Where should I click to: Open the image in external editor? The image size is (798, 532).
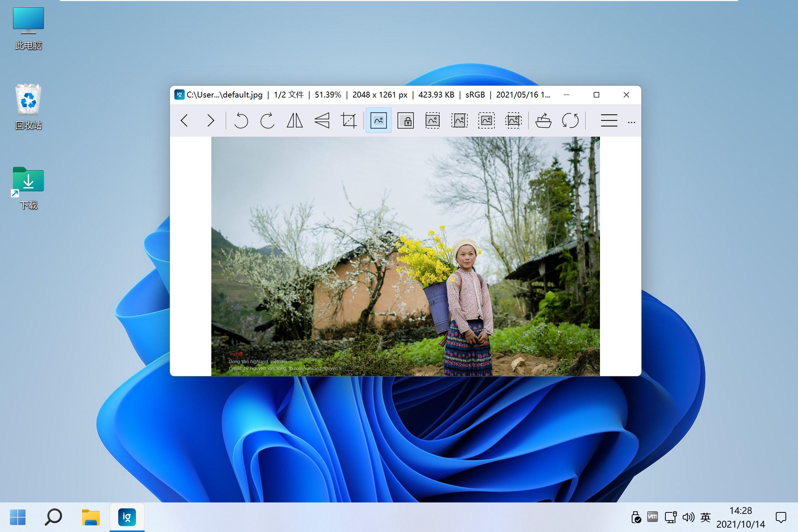point(544,120)
